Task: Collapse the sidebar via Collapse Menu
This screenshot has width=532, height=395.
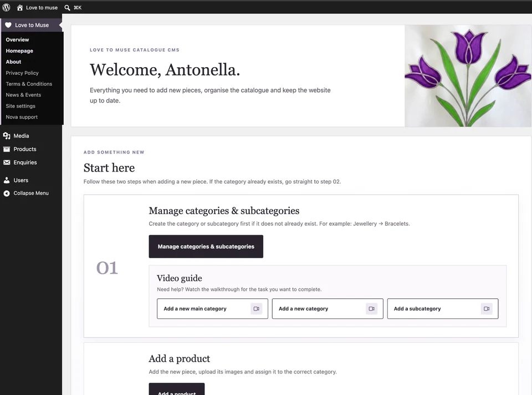Action: click(31, 193)
